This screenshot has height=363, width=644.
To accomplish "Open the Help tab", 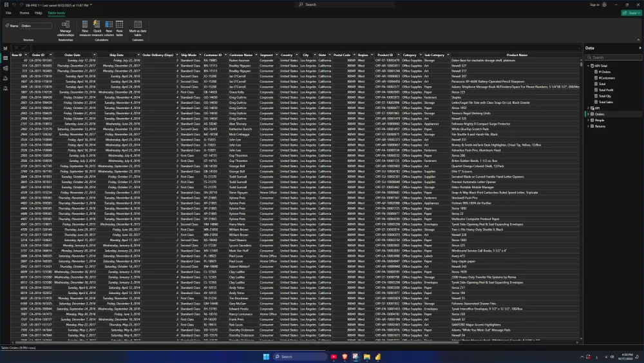I will coord(38,13).
